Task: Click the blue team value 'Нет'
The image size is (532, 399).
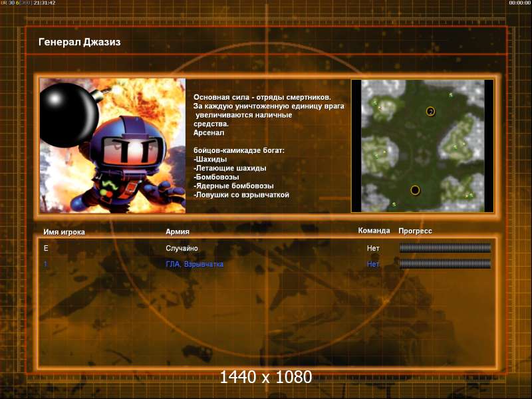Action: pyautogui.click(x=373, y=264)
